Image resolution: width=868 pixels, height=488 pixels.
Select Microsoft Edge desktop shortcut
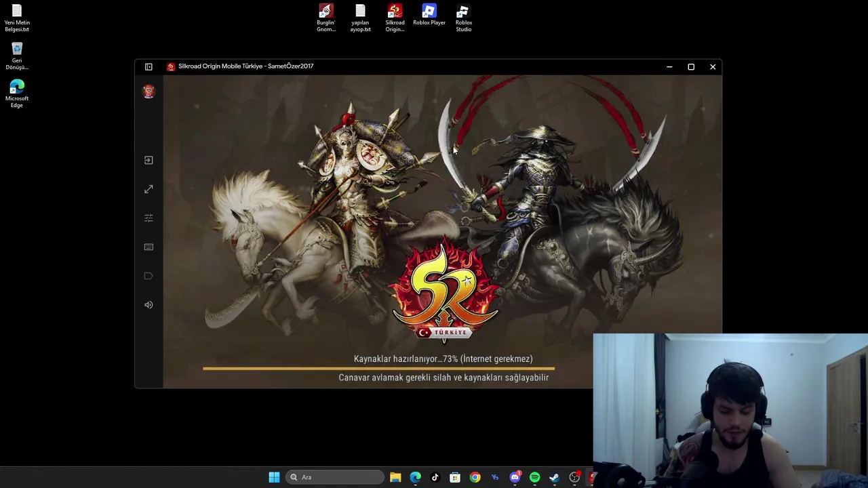[17, 94]
